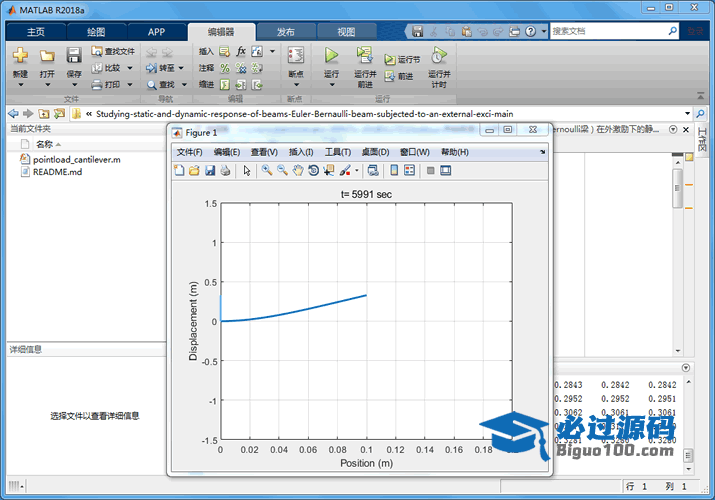Click the 查找文件 button
The image size is (715, 500).
point(113,52)
